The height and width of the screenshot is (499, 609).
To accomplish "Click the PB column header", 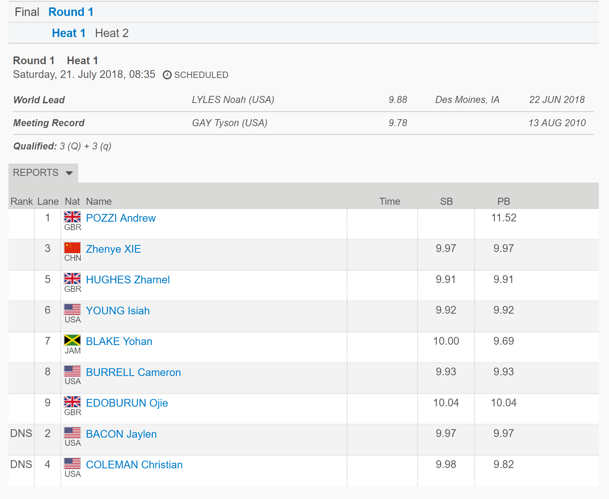I will (x=503, y=202).
